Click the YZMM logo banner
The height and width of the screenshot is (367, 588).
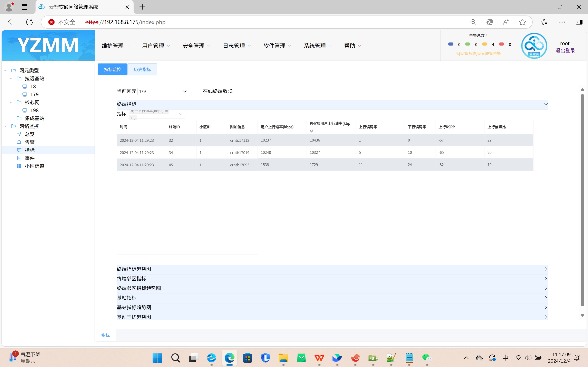[48, 45]
